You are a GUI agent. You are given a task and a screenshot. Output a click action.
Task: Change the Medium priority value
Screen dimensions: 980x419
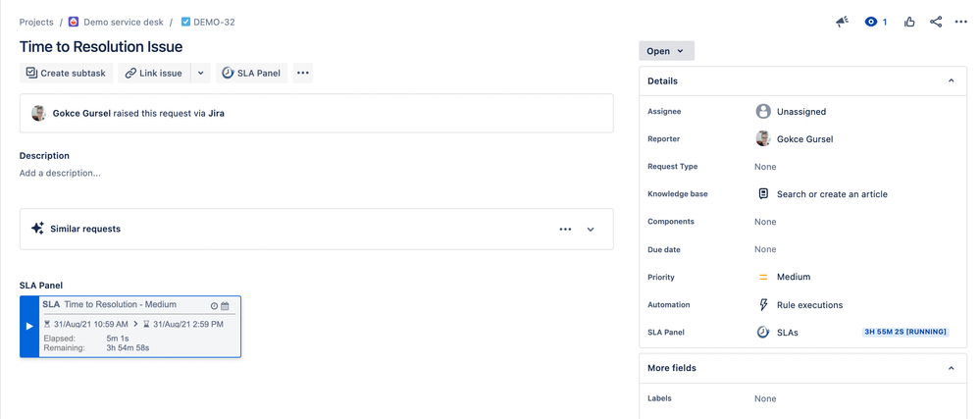point(794,277)
